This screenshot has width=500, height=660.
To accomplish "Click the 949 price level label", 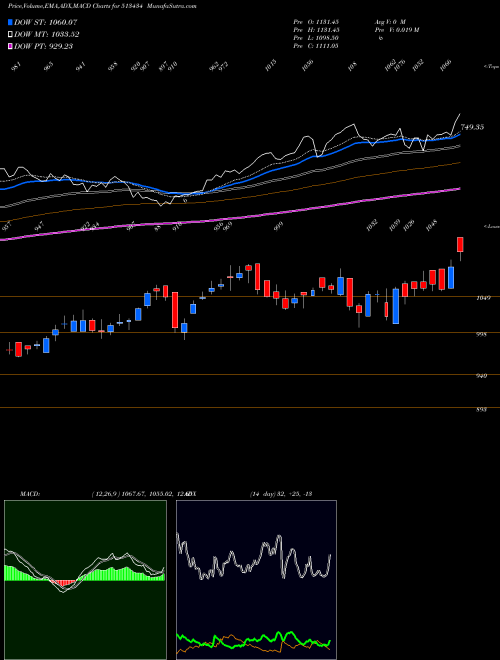I will [482, 376].
